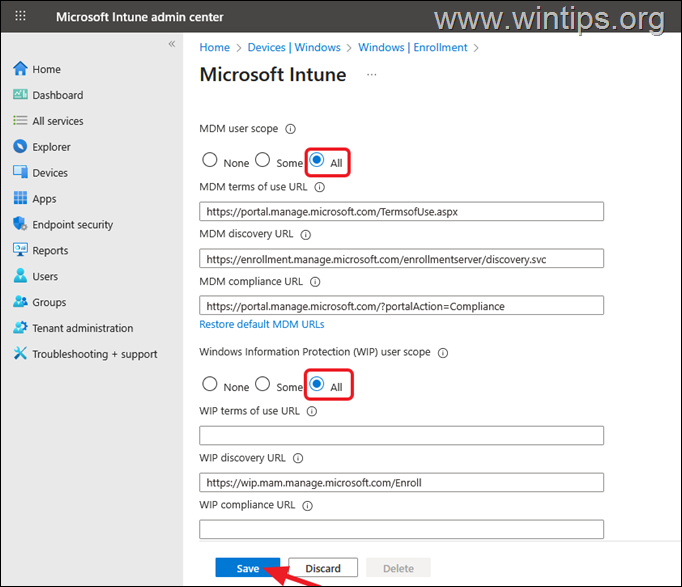Screen dimensions: 682x587
Task: Collapse the left navigation sidebar
Action: coord(171,45)
